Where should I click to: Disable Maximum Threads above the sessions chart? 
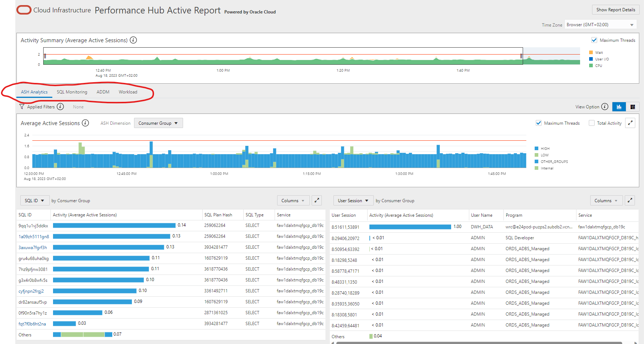(539, 123)
